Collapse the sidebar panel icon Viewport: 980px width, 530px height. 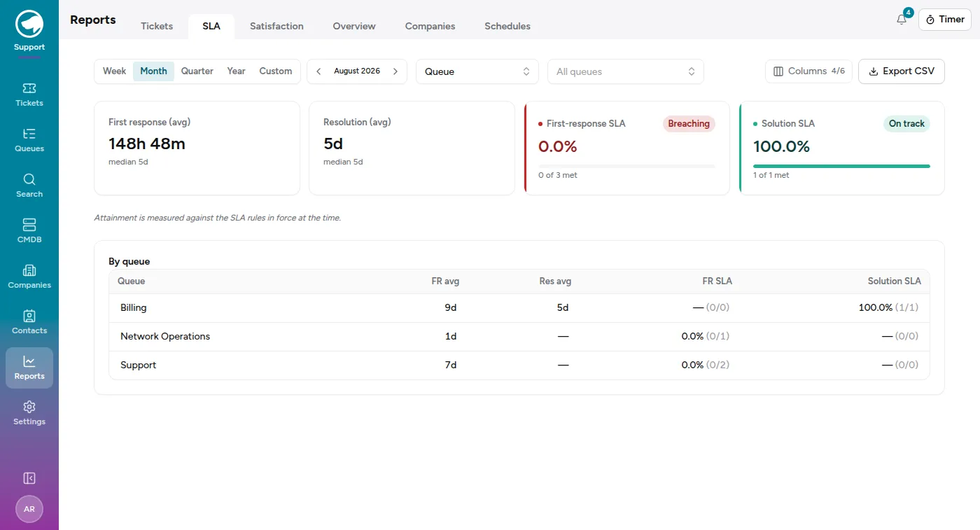29,478
